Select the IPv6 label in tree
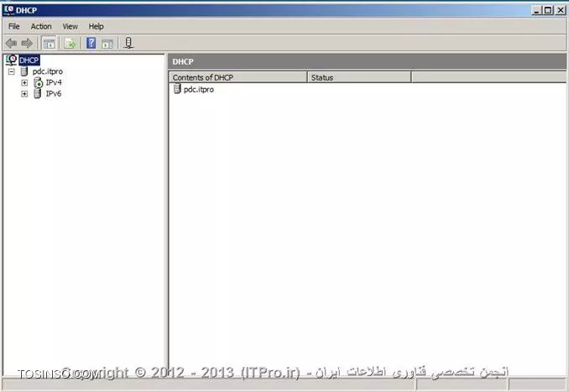Image resolution: width=569 pixels, height=392 pixels. click(x=54, y=94)
